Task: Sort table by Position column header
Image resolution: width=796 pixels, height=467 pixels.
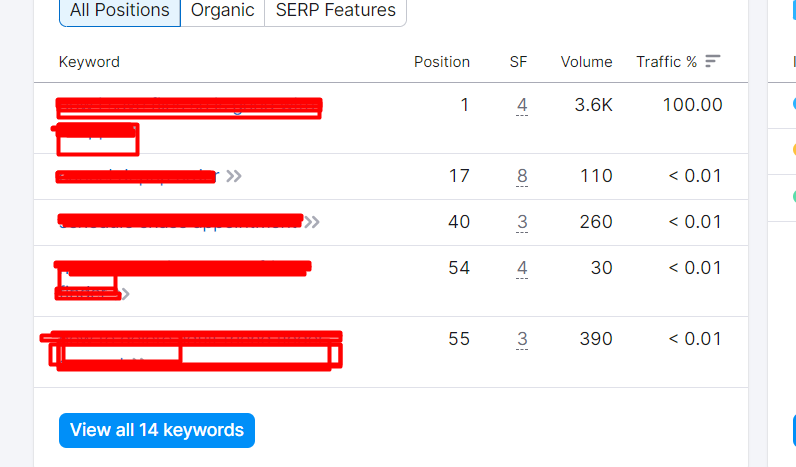Action: pos(442,62)
